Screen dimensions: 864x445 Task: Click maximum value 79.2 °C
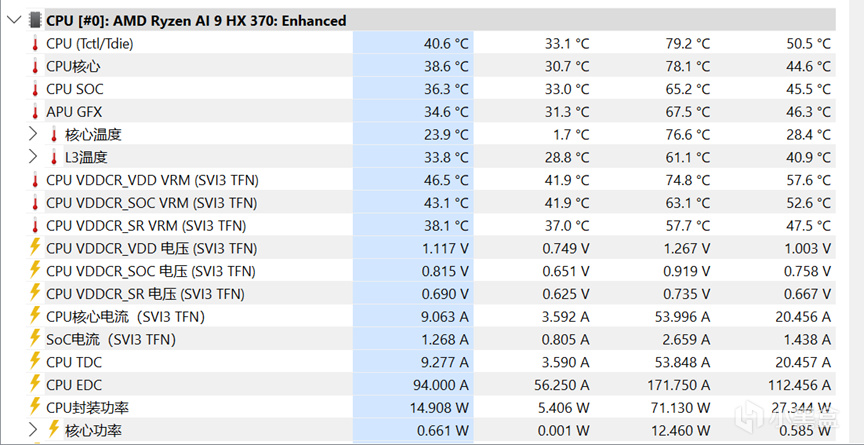[x=688, y=44]
